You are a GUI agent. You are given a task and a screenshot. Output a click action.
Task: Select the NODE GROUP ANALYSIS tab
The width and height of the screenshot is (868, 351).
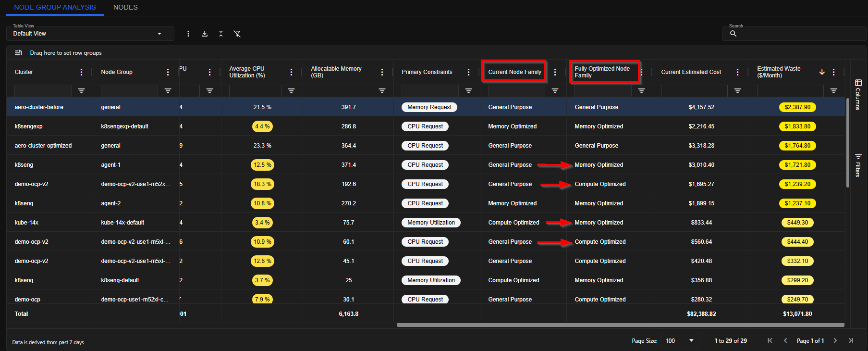(55, 7)
